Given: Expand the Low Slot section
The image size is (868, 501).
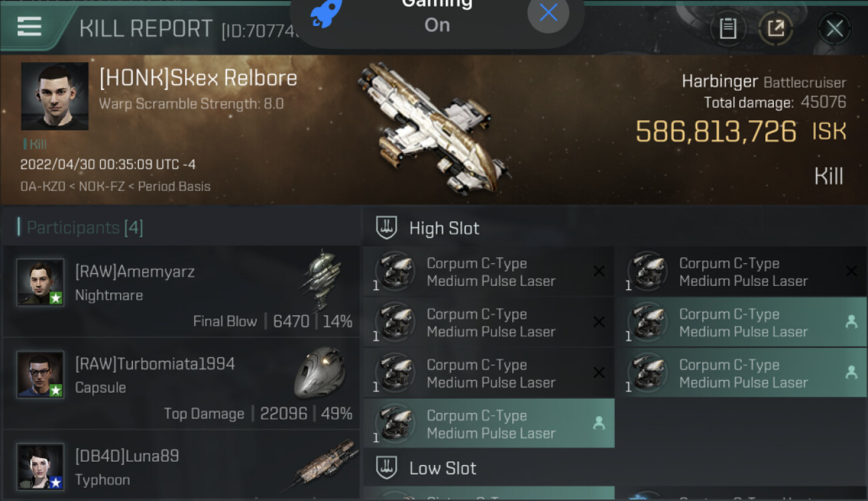Looking at the screenshot, I should (426, 468).
